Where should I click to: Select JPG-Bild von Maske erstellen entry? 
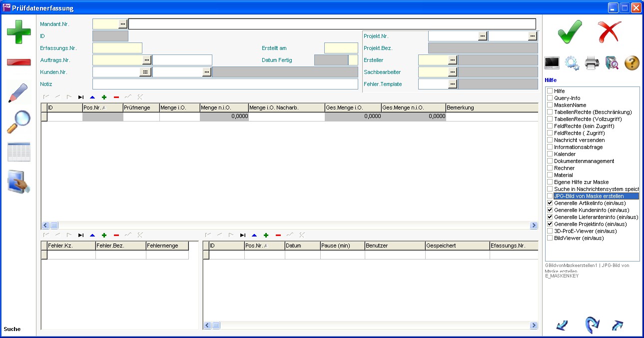pos(589,196)
